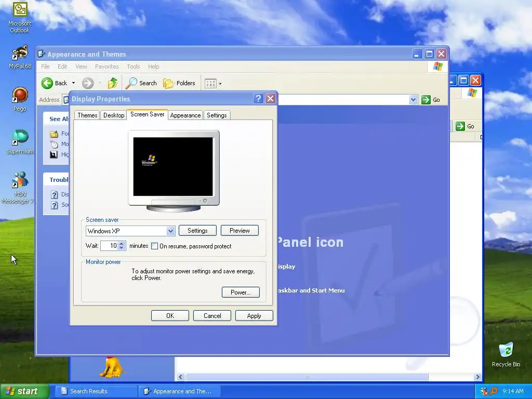The width and height of the screenshot is (532, 399).
Task: Switch to the Desktop tab
Action: pyautogui.click(x=114, y=115)
